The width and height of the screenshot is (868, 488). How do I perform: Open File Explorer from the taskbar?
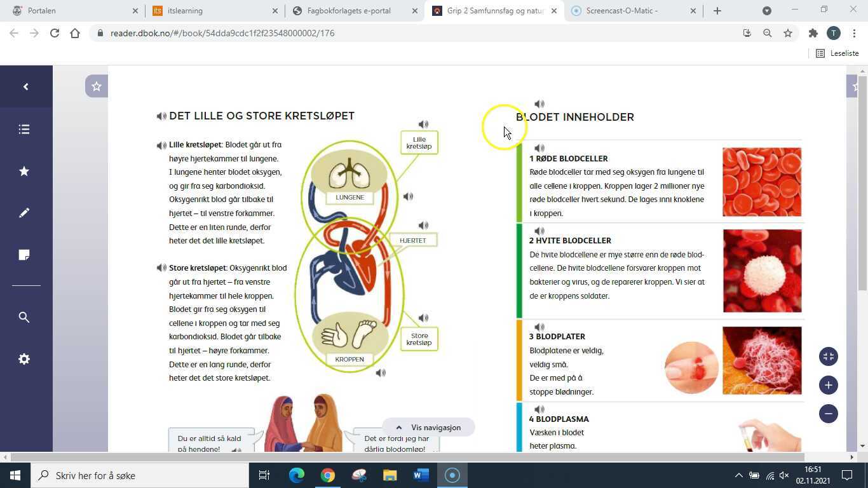click(x=390, y=475)
